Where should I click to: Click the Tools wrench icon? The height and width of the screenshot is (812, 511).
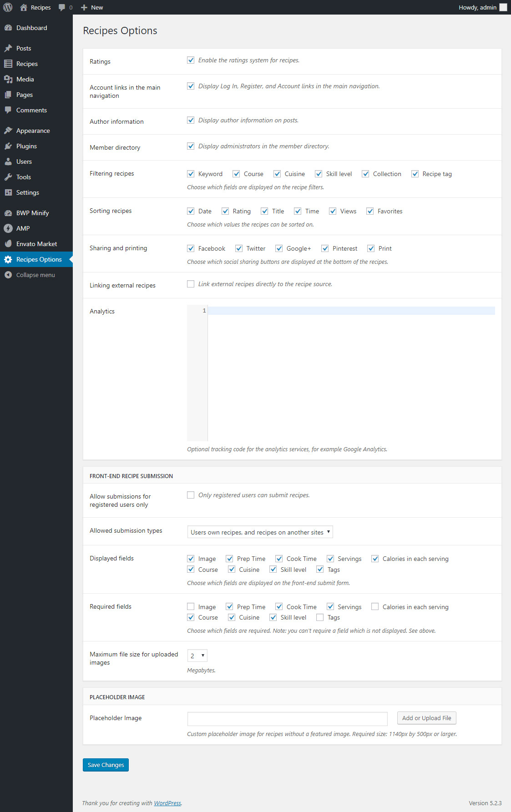(8, 177)
